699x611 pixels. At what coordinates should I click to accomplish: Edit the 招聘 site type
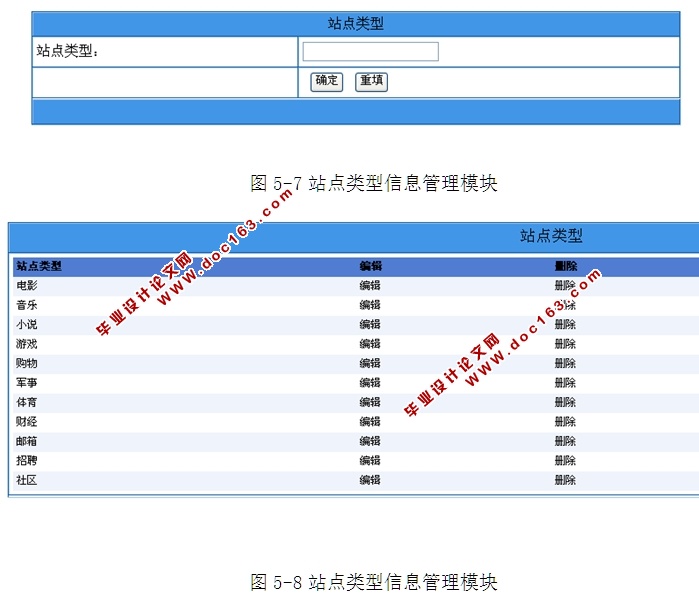point(370,460)
